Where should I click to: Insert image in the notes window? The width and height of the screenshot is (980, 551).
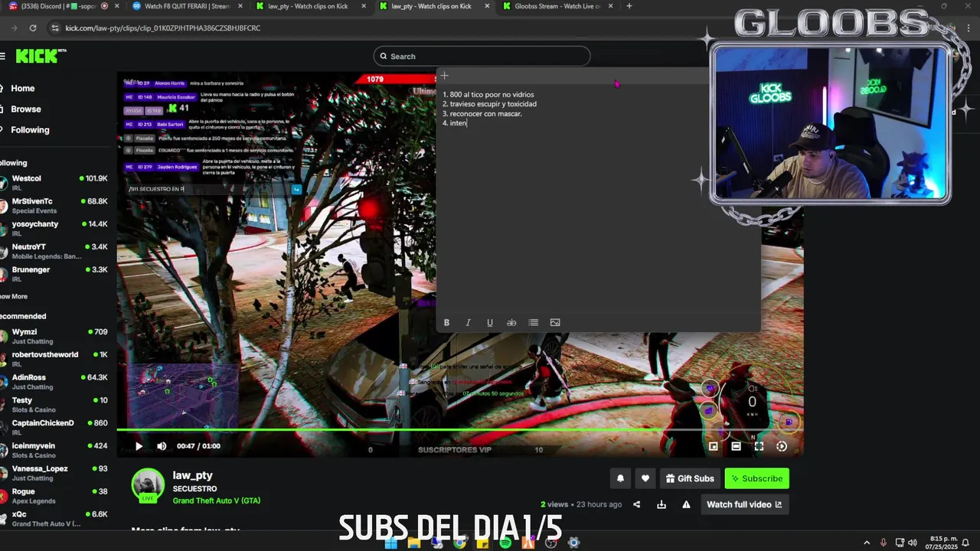[555, 323]
